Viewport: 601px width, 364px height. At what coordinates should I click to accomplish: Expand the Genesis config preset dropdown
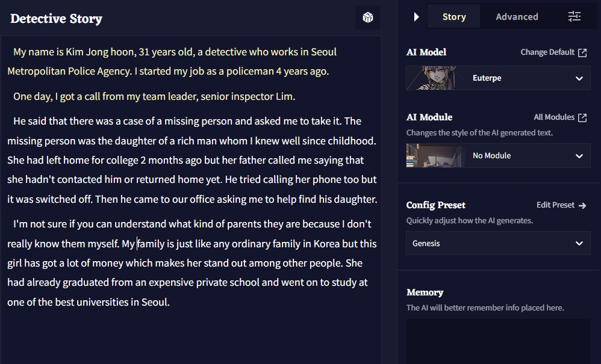pos(579,244)
